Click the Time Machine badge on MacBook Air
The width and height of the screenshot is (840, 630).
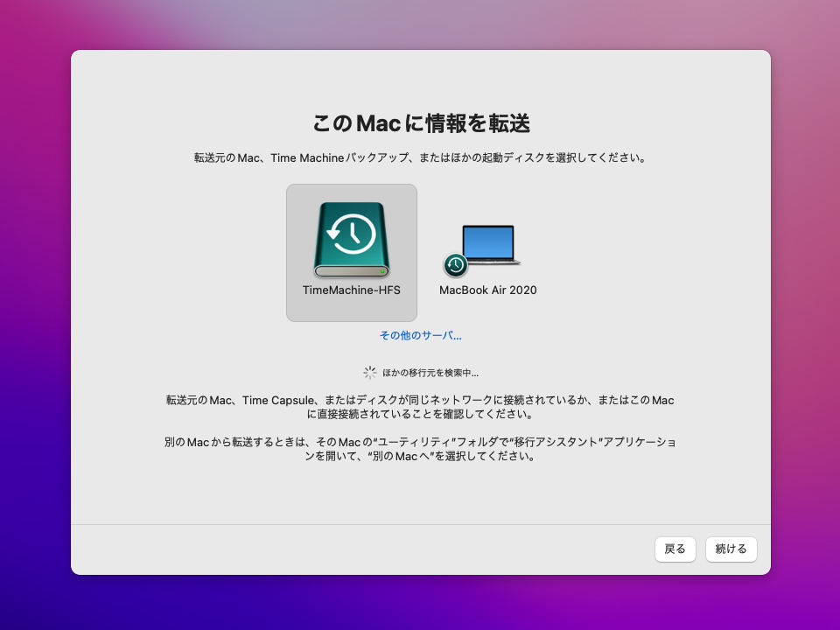coord(455,264)
